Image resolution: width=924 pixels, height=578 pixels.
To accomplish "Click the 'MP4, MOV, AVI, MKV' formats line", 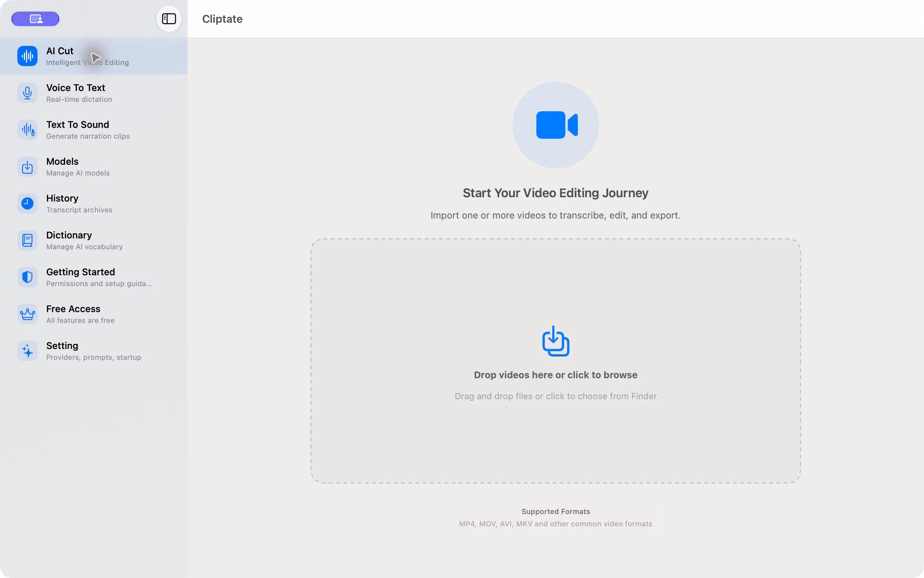I will [555, 524].
